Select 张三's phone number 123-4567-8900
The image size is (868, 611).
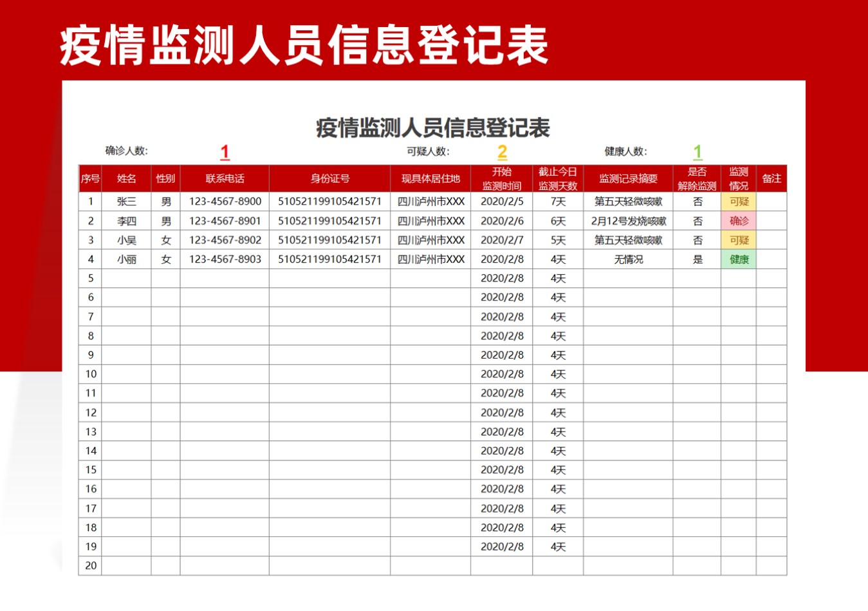click(x=225, y=201)
